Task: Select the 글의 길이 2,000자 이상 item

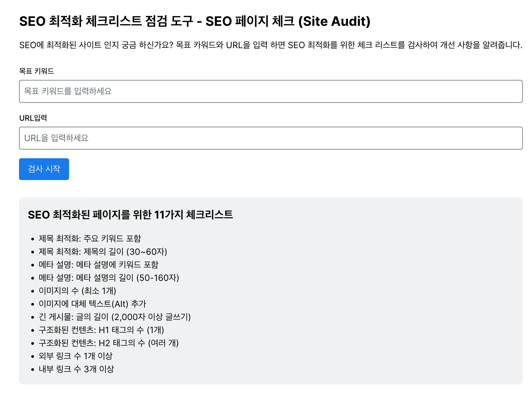Action: coord(115,317)
